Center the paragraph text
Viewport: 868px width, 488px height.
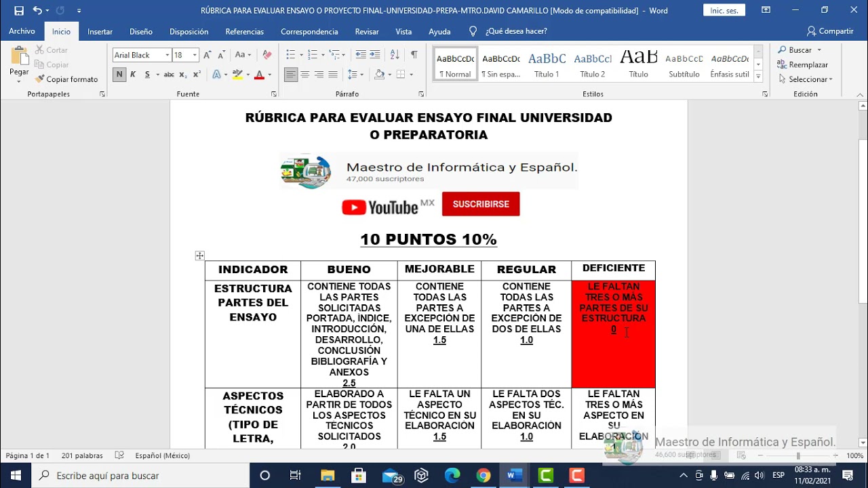point(305,75)
